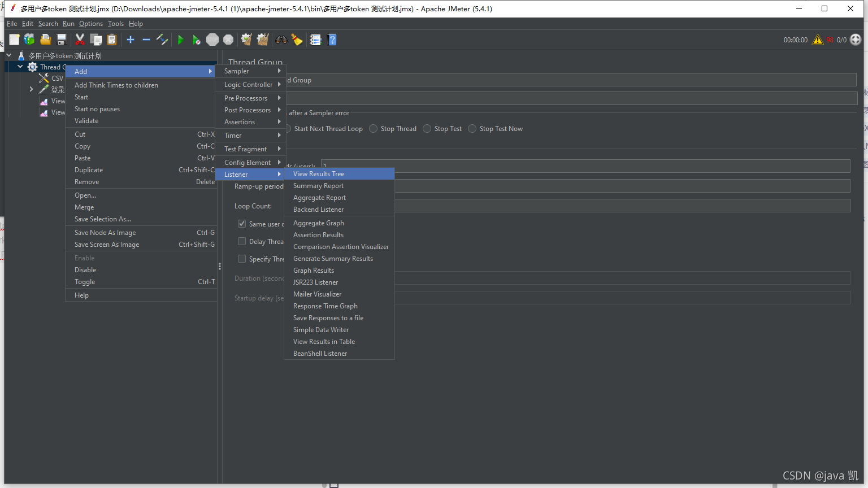Select the Thread Group gear icon

(x=32, y=67)
